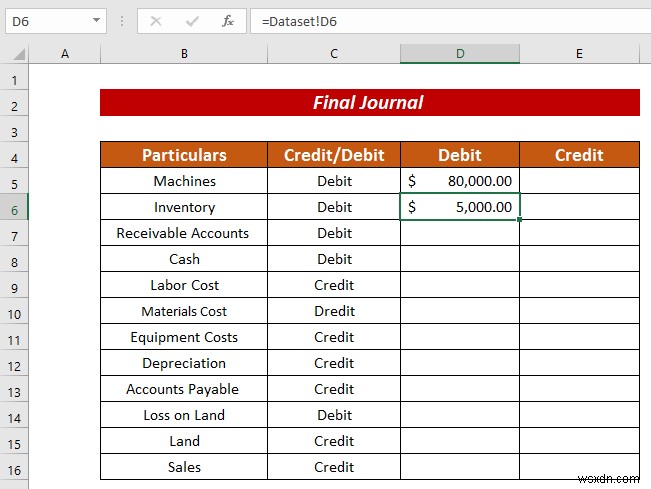Select the Debit cell in the Cash row
Image resolution: width=651 pixels, height=489 pixels.
click(334, 259)
